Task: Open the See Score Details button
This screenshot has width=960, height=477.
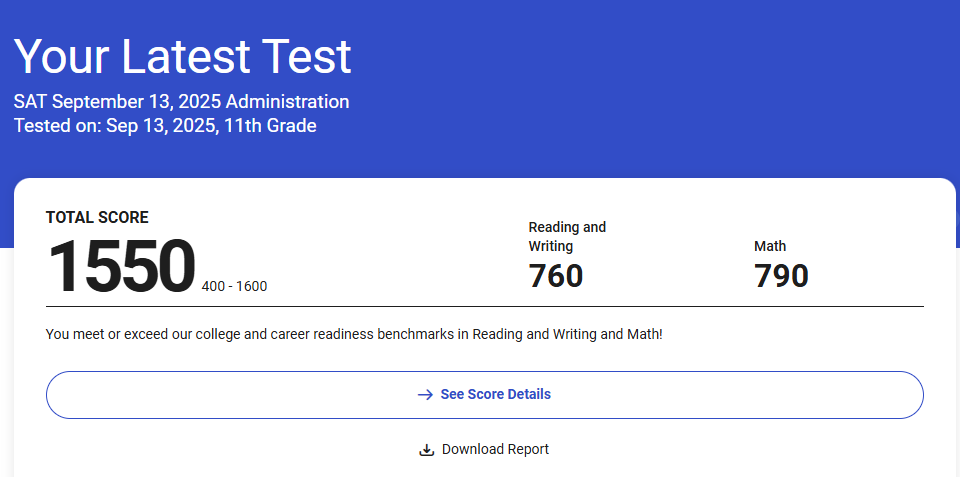Action: click(484, 395)
